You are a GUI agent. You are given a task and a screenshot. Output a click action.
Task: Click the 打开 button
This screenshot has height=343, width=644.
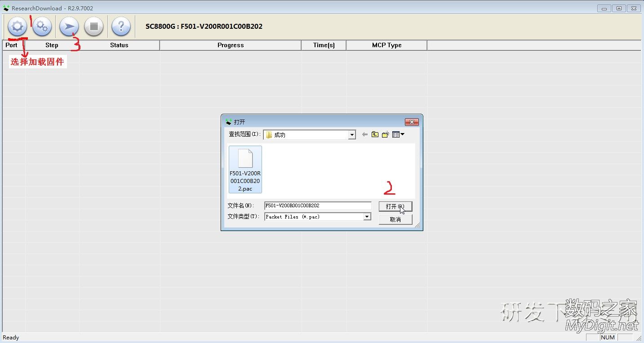(x=395, y=206)
